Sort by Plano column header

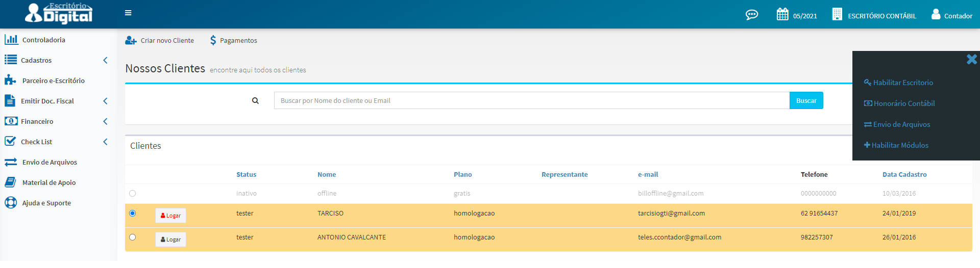pos(463,174)
